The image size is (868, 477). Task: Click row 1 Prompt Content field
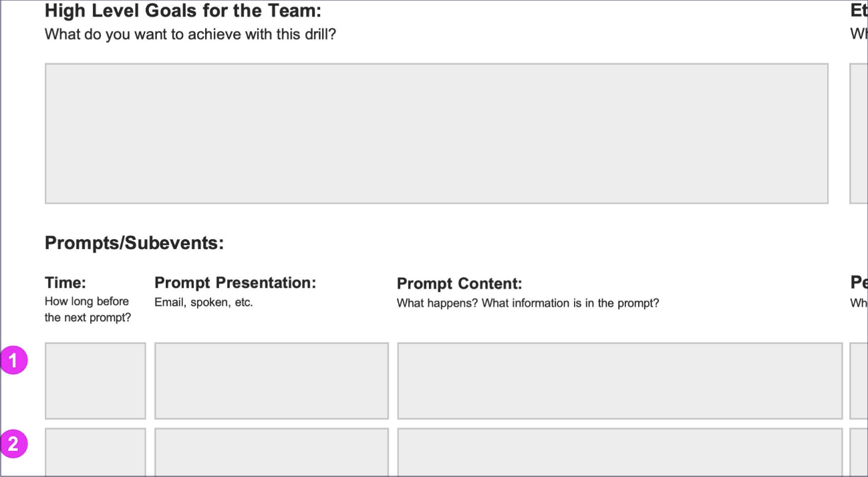[x=619, y=381]
